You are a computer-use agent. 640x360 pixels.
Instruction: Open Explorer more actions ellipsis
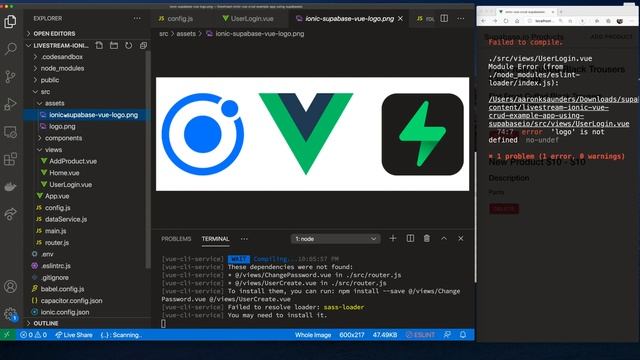[137, 18]
